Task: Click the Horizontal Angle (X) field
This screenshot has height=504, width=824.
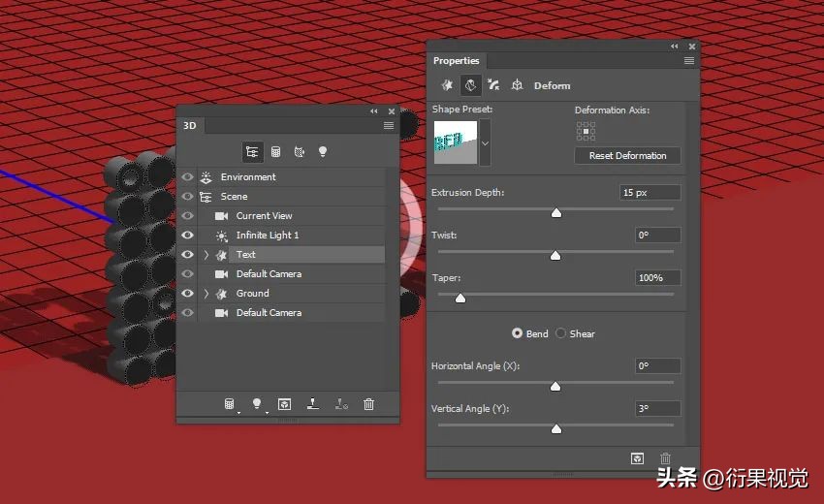Action: 658,365
